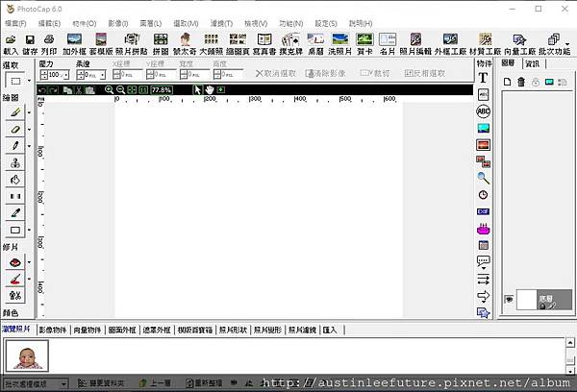Add arrow shape object
Viewport: 577px width, 392px height.
coord(483,296)
